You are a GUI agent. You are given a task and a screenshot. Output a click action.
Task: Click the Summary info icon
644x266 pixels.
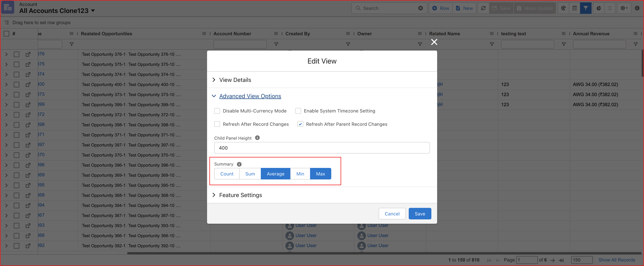(x=239, y=164)
